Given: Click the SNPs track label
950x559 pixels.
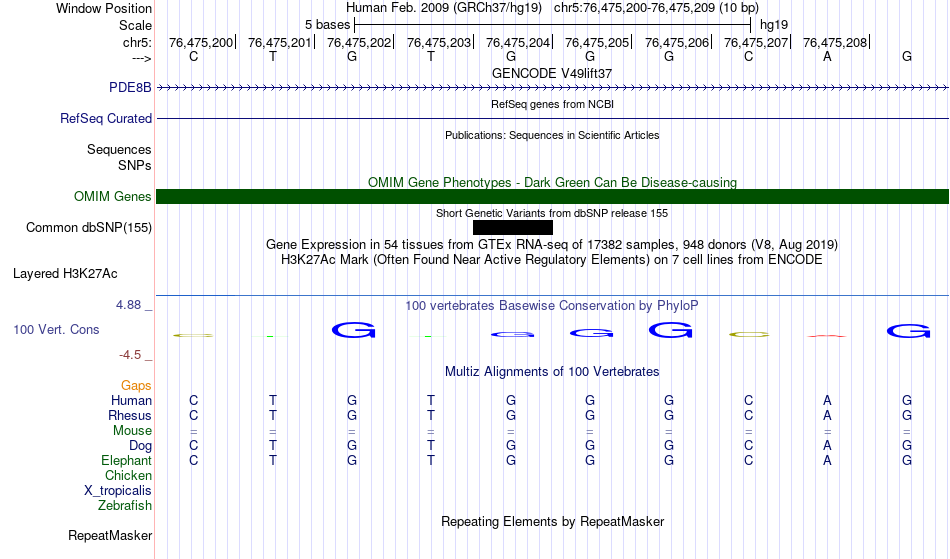Looking at the screenshot, I should point(135,165).
